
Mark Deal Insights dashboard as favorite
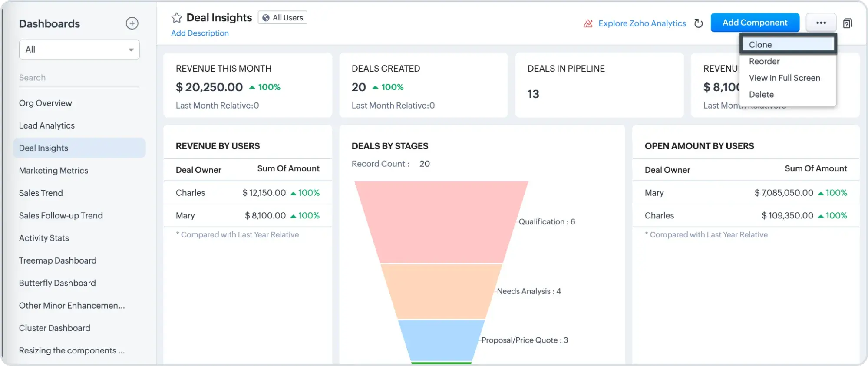(177, 18)
